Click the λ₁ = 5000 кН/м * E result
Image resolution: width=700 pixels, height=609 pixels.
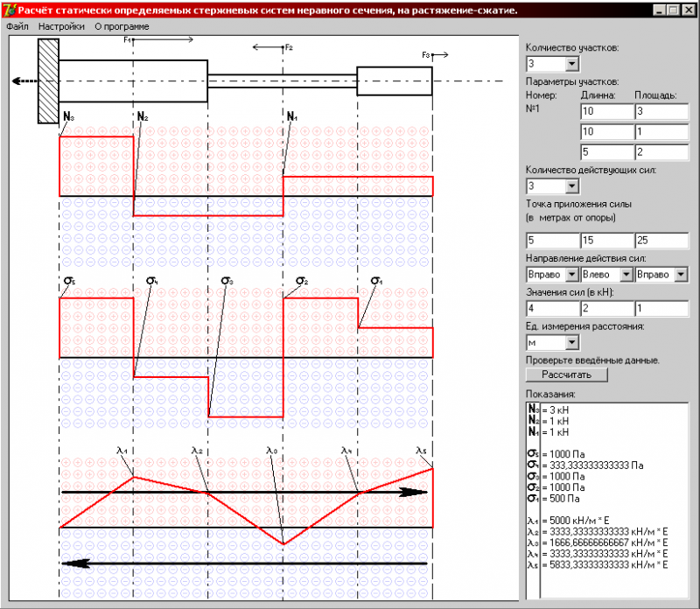click(568, 521)
